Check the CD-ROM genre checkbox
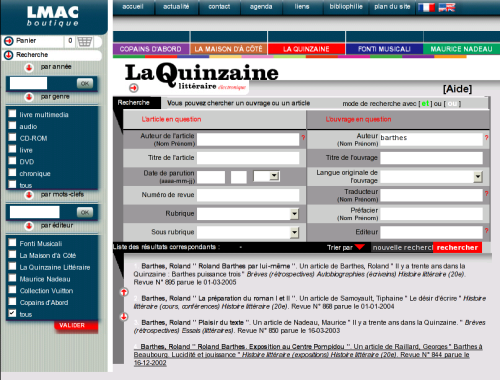Viewport: 500px width, 380px height. pyautogui.click(x=12, y=137)
